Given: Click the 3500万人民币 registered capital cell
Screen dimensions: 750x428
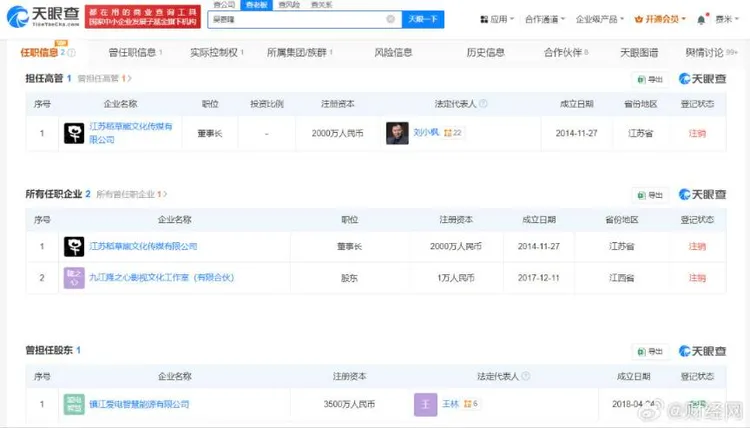Looking at the screenshot, I should click(349, 404).
